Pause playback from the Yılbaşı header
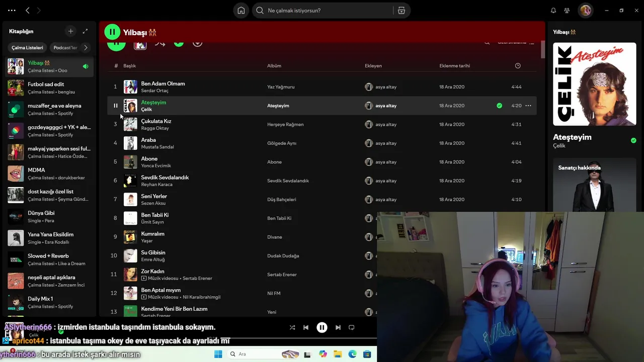 pos(112,32)
